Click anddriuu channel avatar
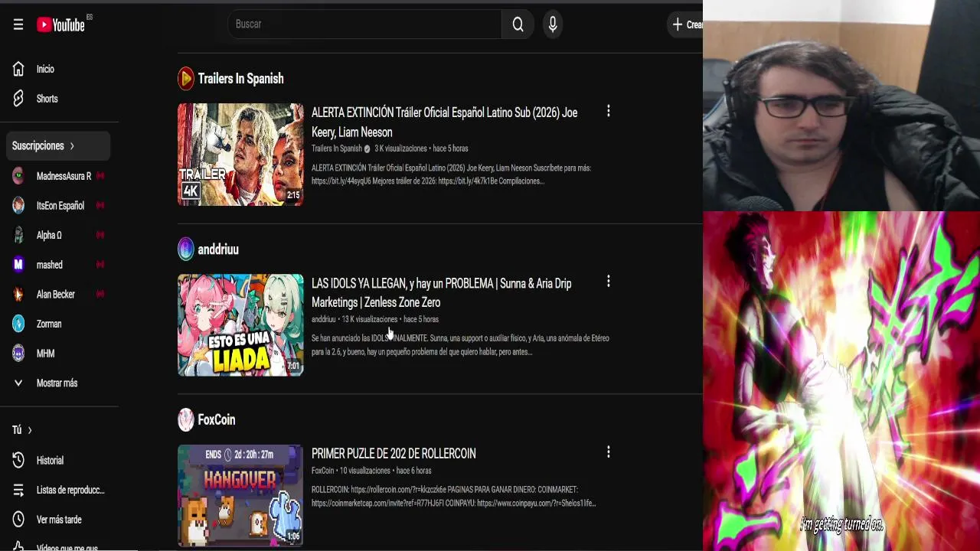980x551 pixels. [x=186, y=249]
